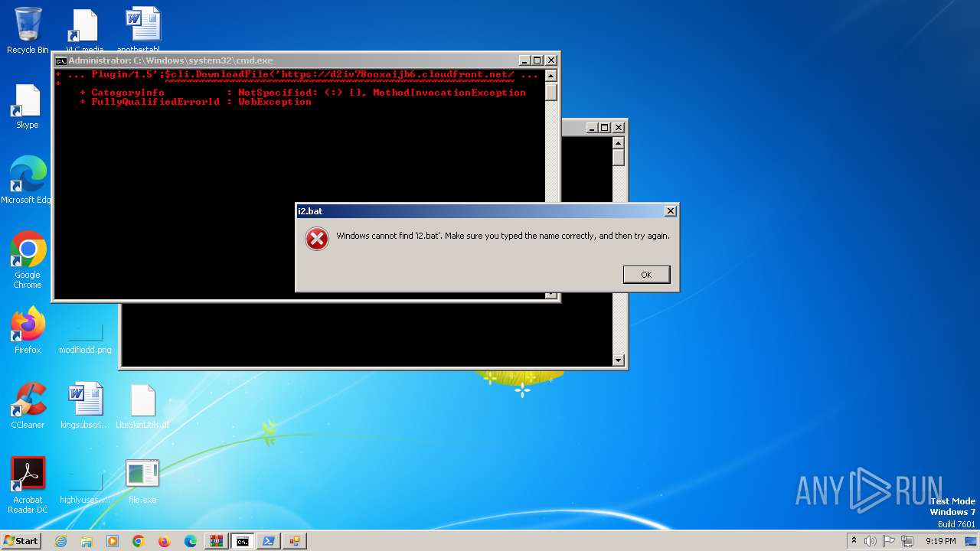Close the i2.bat error dialog
This screenshot has height=551, width=980.
pyautogui.click(x=670, y=211)
